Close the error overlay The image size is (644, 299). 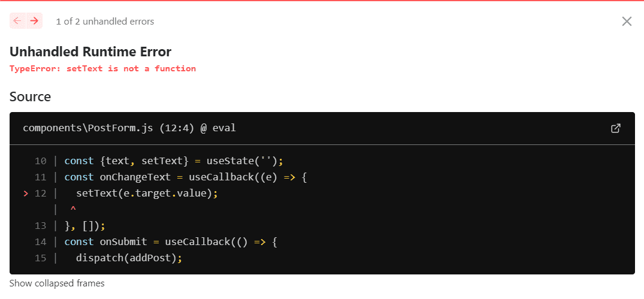627,22
